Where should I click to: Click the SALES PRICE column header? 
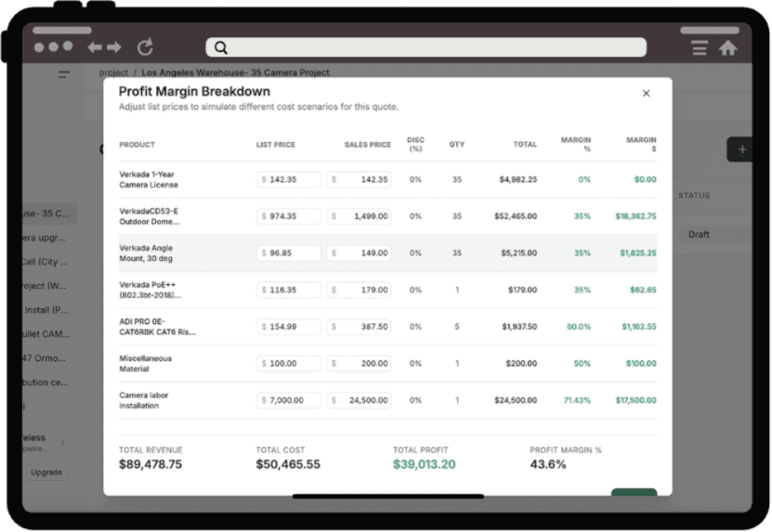pos(367,145)
